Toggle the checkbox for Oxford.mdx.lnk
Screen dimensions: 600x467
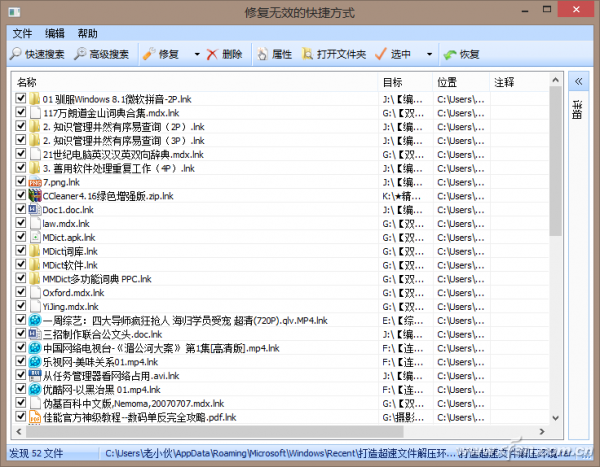[x=21, y=293]
